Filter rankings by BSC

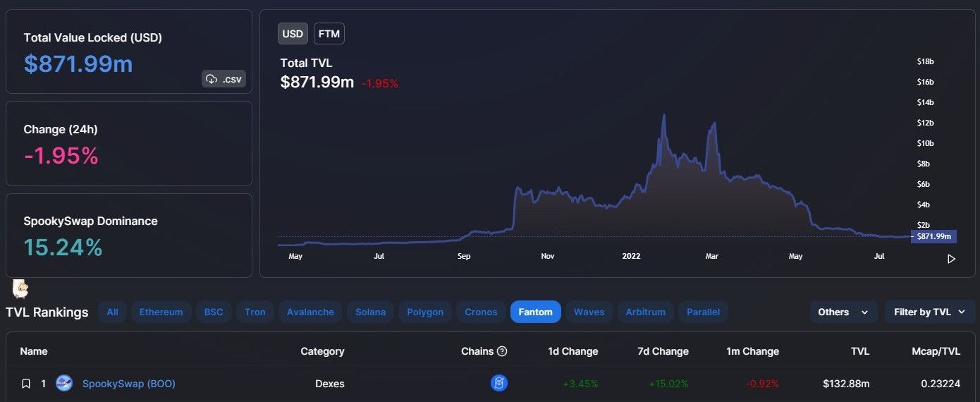coord(214,312)
